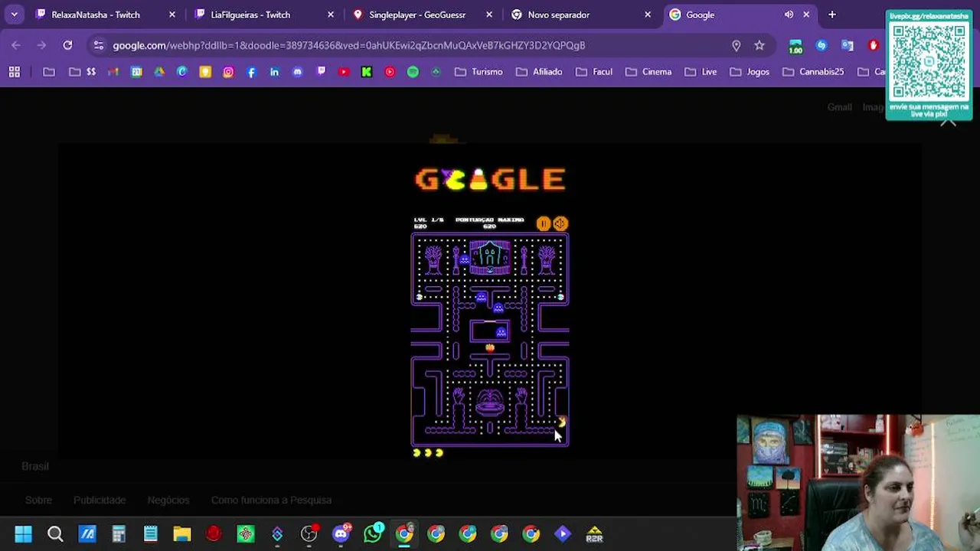Open WhatsApp from the taskbar
This screenshot has width=980, height=551.
coord(373,534)
